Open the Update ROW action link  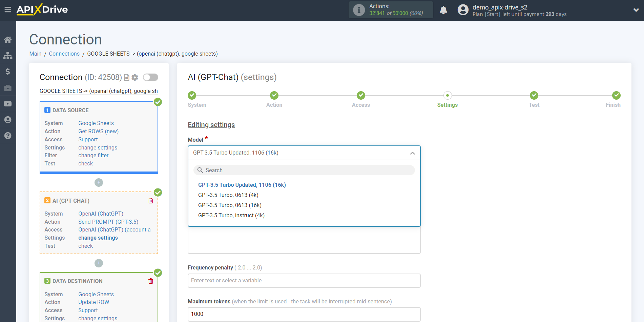coord(94,302)
